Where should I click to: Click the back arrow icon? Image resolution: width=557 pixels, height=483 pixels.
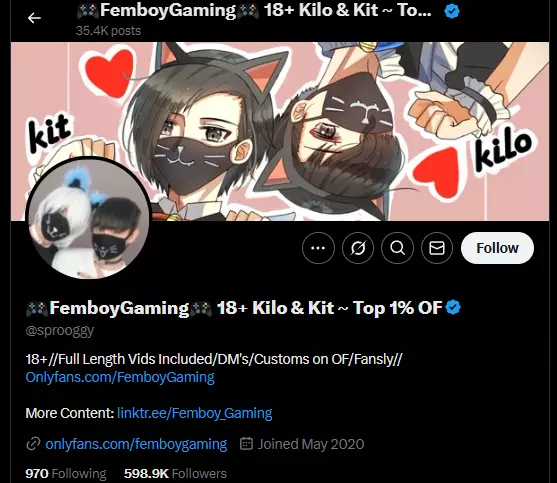[x=34, y=18]
